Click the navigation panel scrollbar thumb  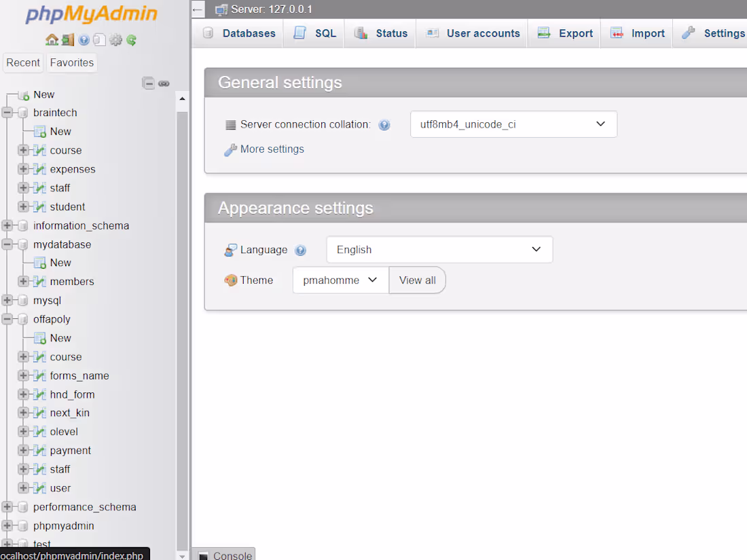(182, 331)
